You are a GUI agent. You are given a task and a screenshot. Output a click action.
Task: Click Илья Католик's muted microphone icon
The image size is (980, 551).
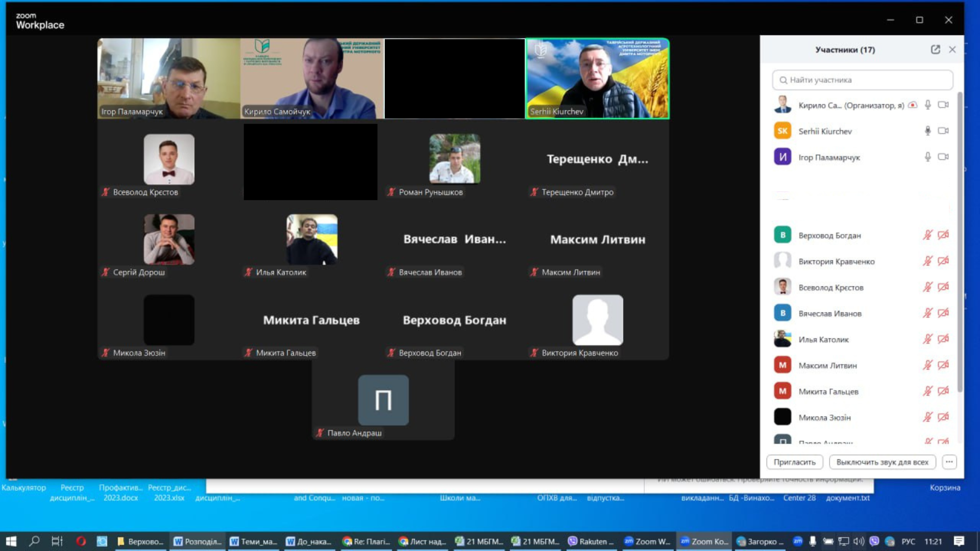click(x=927, y=339)
